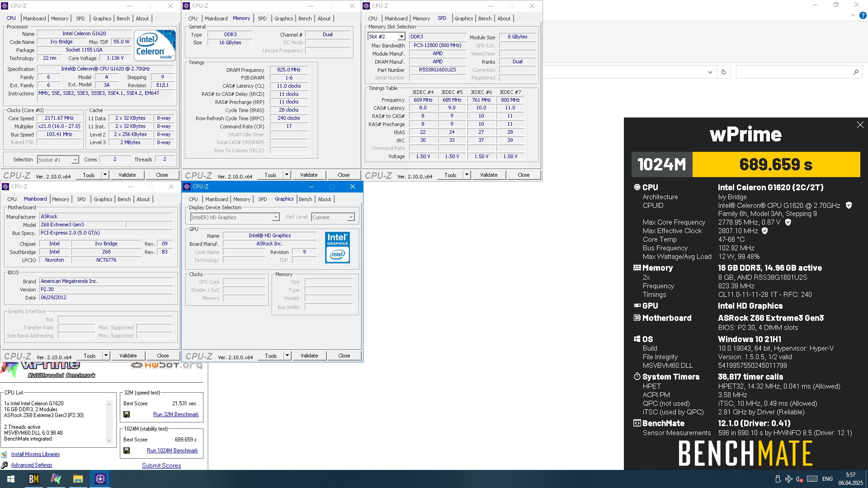
Task: Click the refresh icon in the Explorer address bar
Action: (x=724, y=72)
